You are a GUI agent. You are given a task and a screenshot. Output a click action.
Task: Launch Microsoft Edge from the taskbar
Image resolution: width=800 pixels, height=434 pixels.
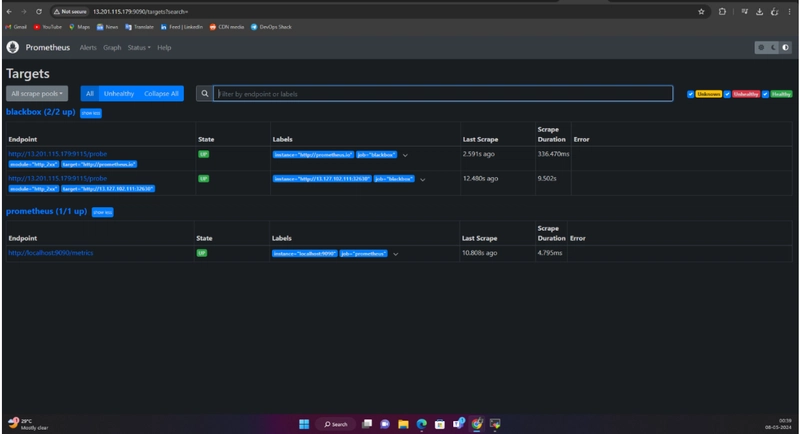pos(421,424)
